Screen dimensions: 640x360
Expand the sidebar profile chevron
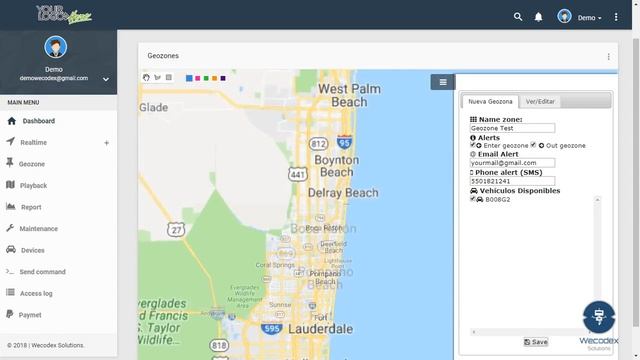pyautogui.click(x=106, y=79)
